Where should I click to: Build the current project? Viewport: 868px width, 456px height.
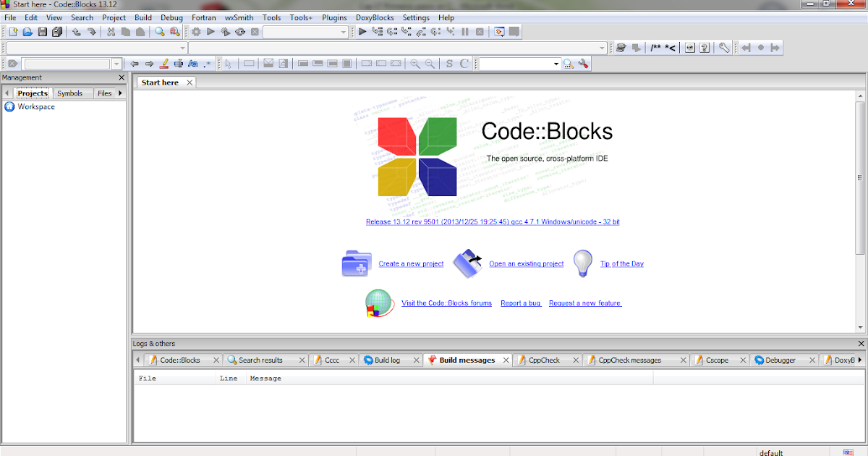tap(195, 31)
